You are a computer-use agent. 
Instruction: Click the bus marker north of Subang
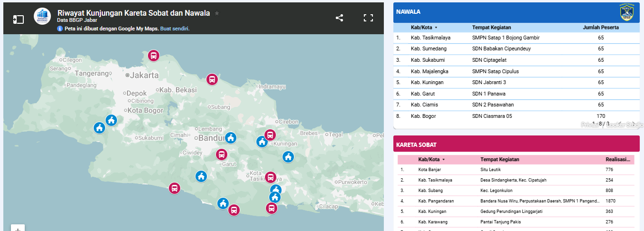212,79
